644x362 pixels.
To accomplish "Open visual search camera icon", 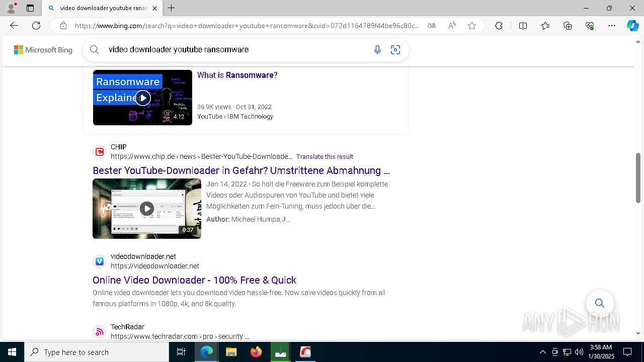I will coord(395,50).
